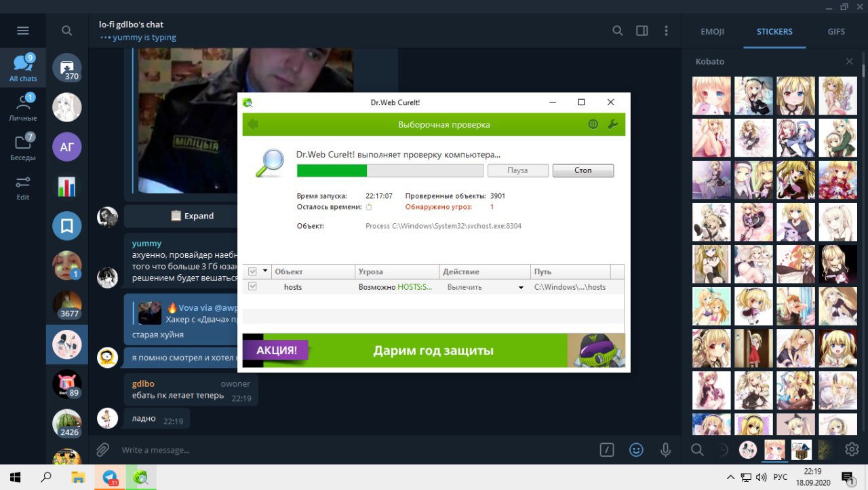Select the STICKERS tab
Image resolution: width=868 pixels, height=490 pixels.
[774, 31]
